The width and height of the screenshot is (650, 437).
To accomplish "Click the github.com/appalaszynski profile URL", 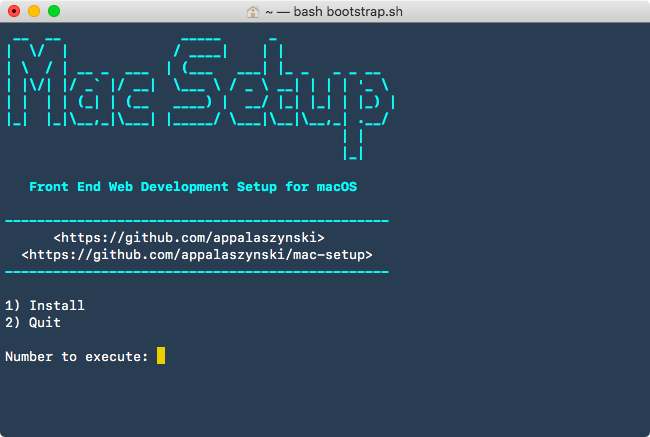I will (x=189, y=238).
